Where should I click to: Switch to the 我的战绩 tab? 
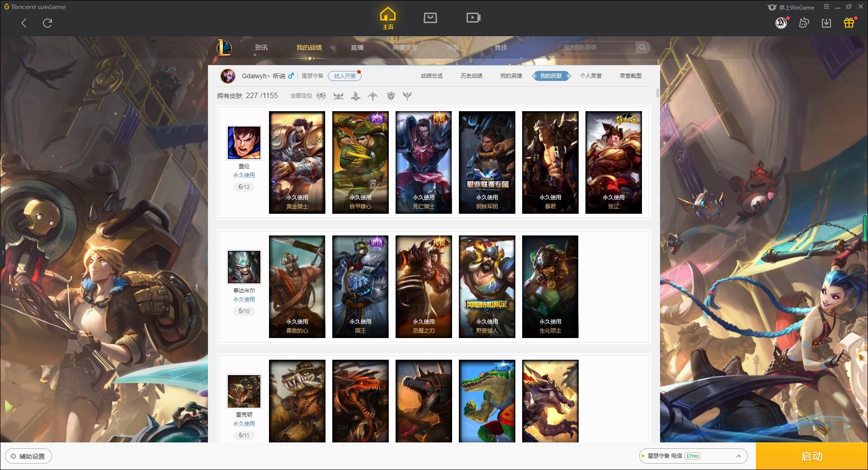(309, 47)
